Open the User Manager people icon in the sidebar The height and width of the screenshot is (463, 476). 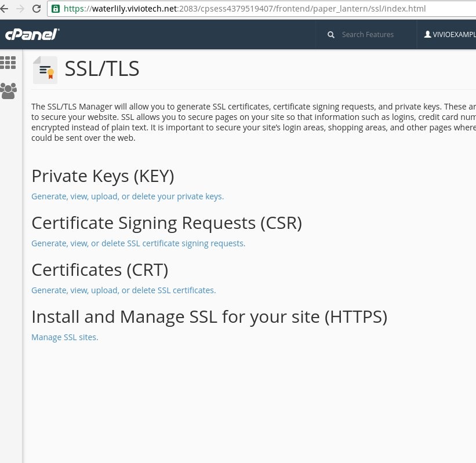click(x=9, y=91)
